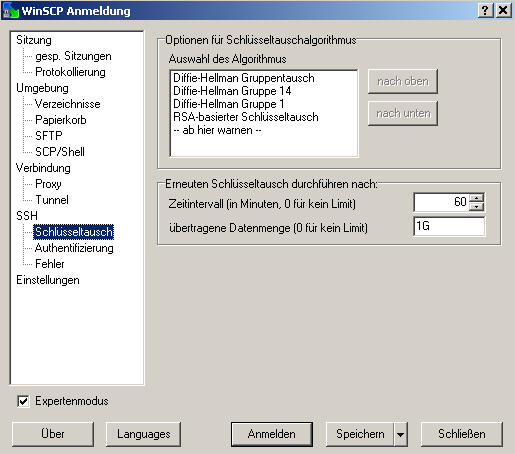The width and height of the screenshot is (515, 454).
Task: Click the Über button
Action: (53, 434)
